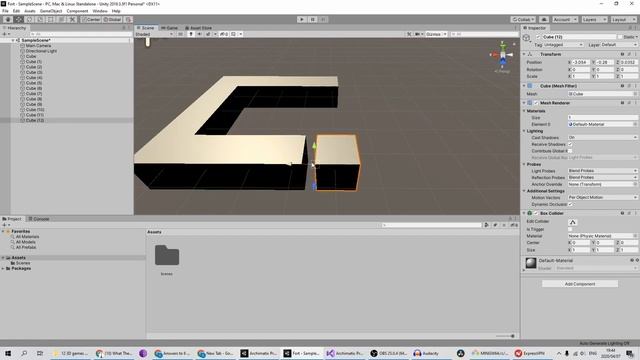Select the Rect tool in the toolbar
The width and height of the screenshot is (640, 360).
pyautogui.click(x=51, y=20)
